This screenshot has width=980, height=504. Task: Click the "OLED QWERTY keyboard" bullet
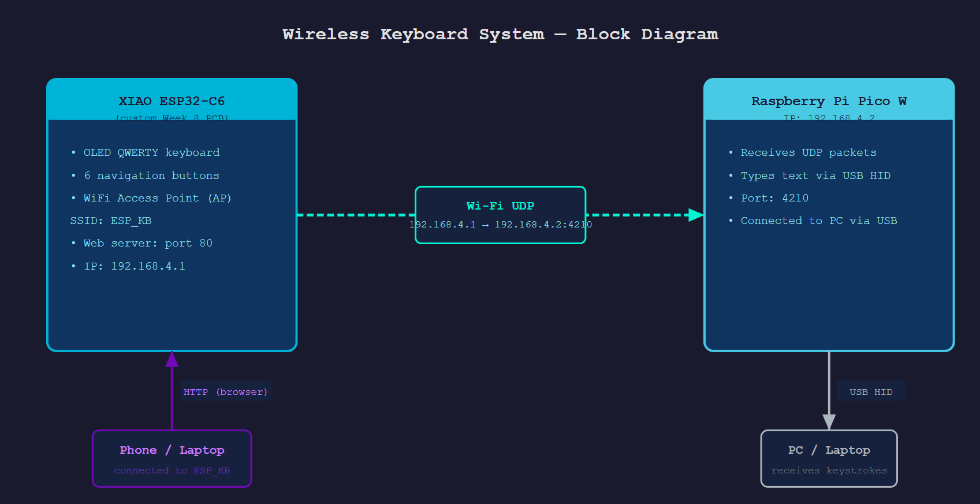[145, 153]
